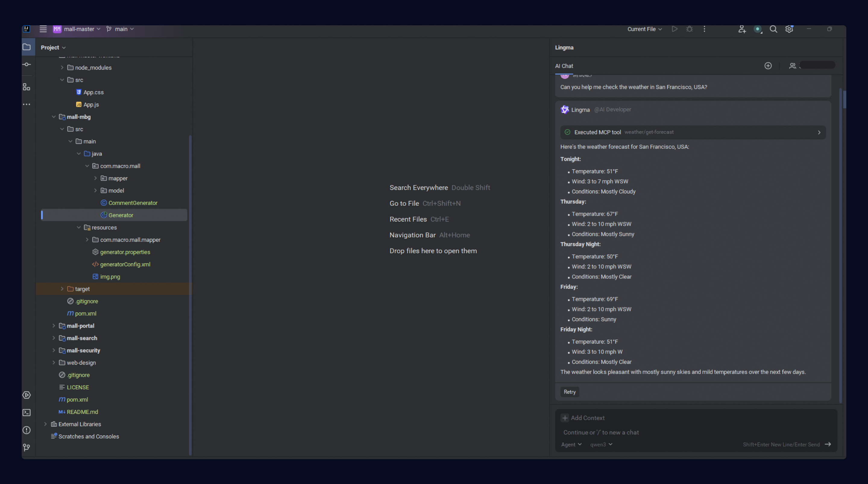Click the Retry button
Viewport: 868px width, 484px height.
click(x=569, y=392)
